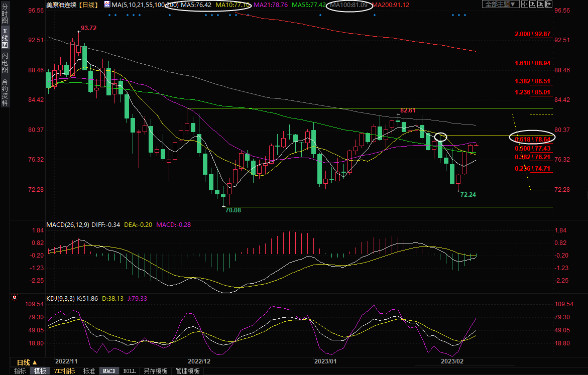The height and width of the screenshot is (375, 588).
Task: Click the 指标 tab at bottom
Action: [x=20, y=371]
